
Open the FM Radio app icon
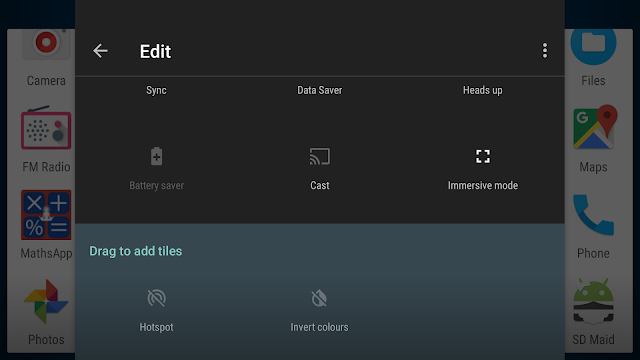[46, 127]
